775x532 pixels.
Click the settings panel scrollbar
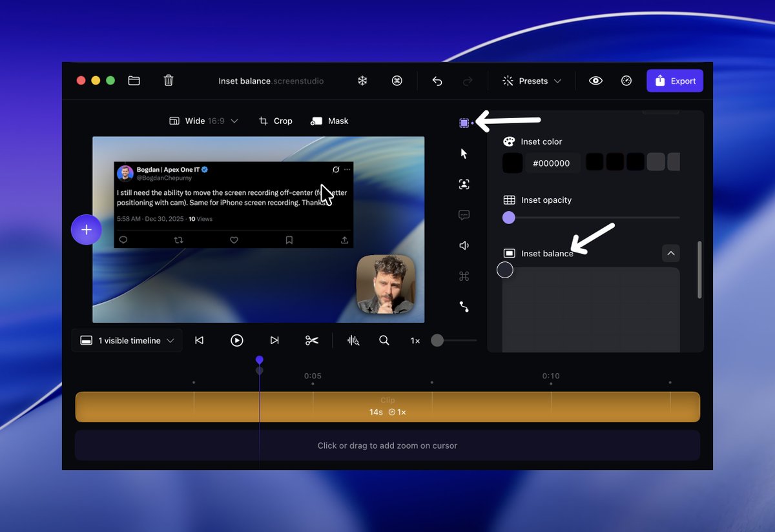[699, 270]
